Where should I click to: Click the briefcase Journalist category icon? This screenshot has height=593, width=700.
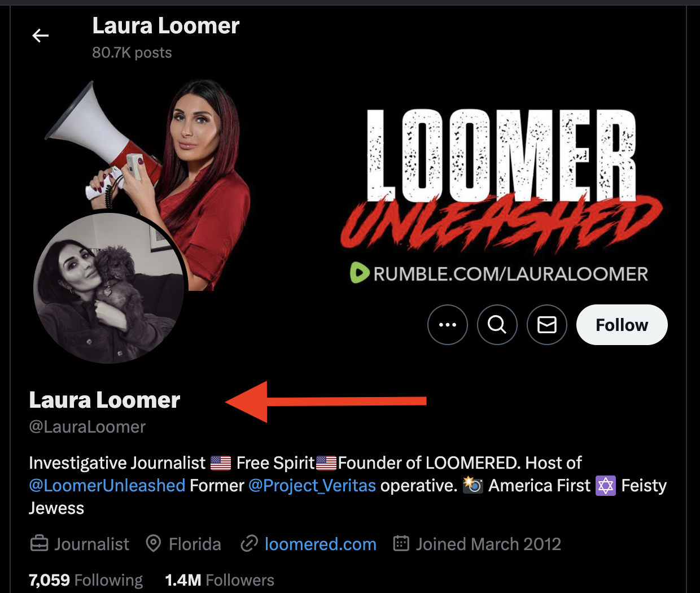click(39, 544)
